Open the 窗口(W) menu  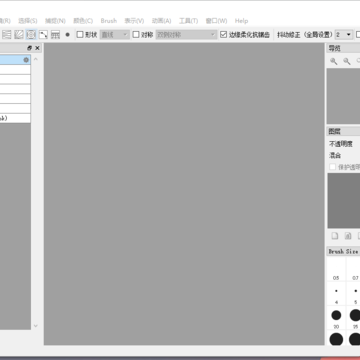(x=216, y=21)
